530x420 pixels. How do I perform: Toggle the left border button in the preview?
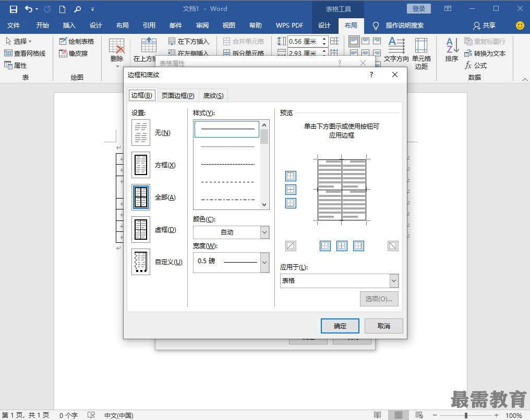(x=325, y=246)
